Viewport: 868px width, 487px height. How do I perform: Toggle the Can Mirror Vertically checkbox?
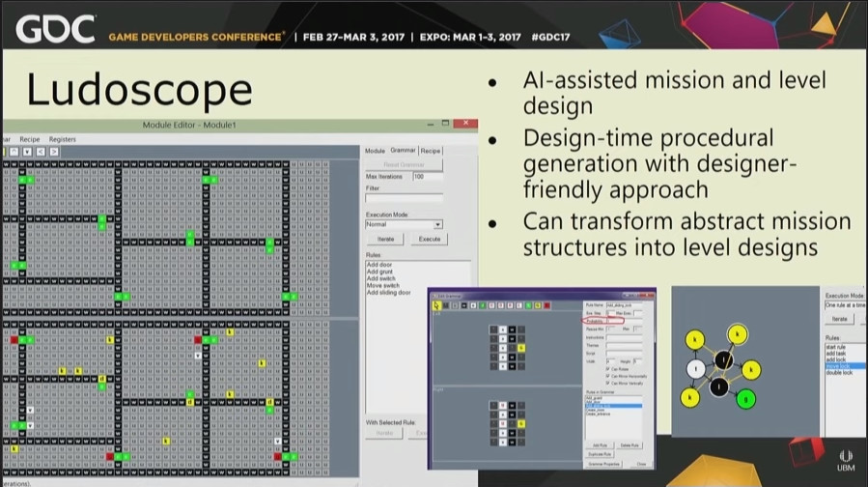(608, 384)
